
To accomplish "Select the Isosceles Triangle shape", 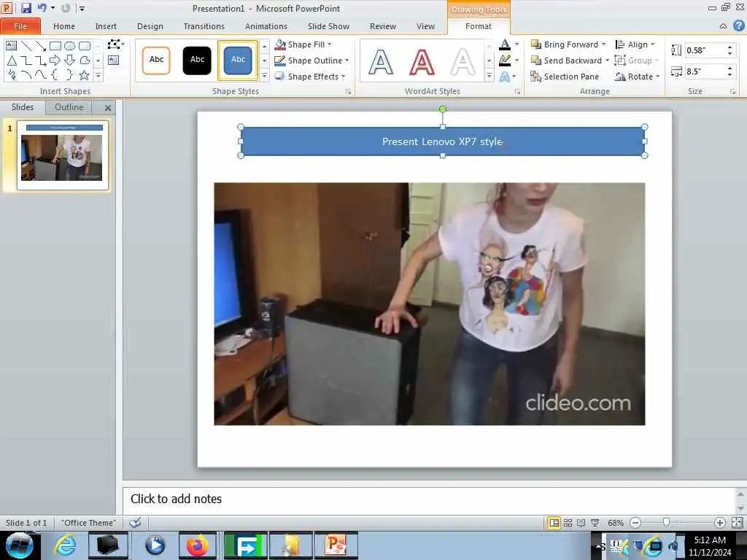I will click(12, 61).
